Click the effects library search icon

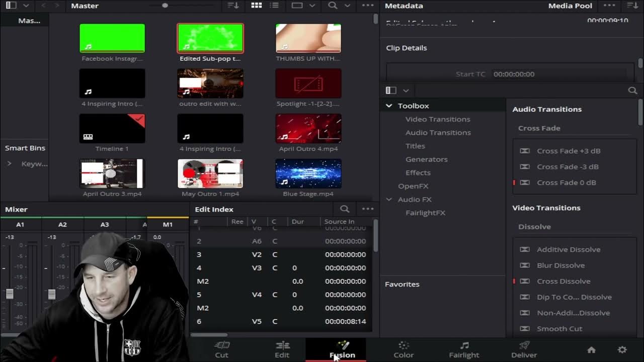coord(632,90)
